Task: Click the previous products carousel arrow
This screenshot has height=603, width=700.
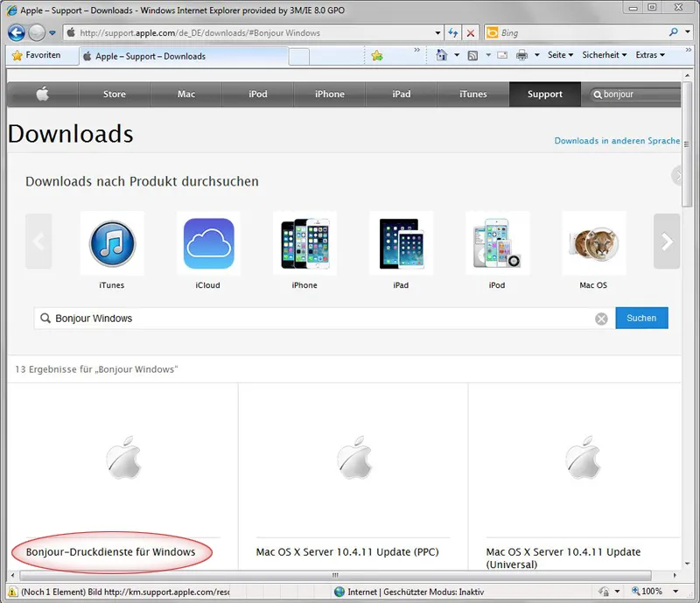Action: (x=38, y=242)
